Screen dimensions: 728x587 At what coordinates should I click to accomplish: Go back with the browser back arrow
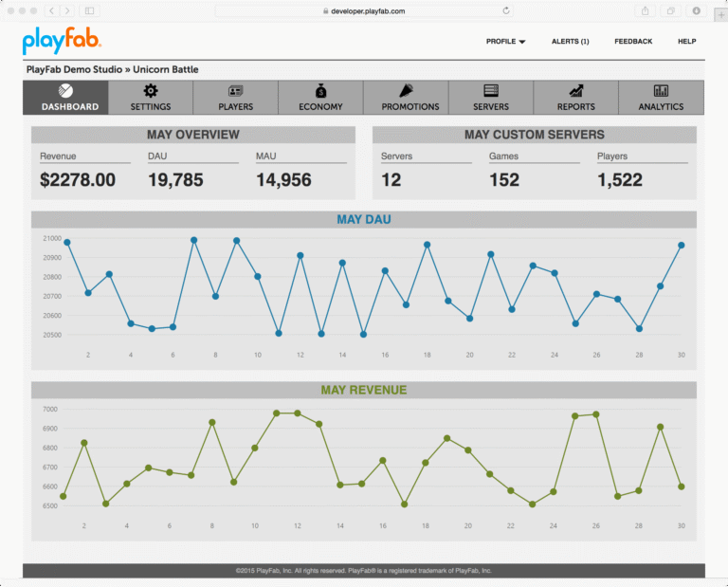51,10
